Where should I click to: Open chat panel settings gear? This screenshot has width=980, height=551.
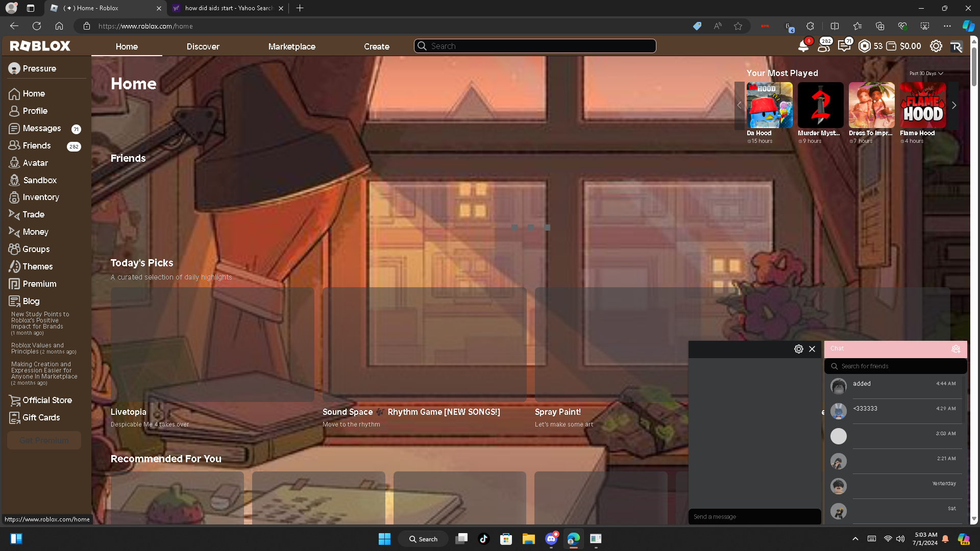pos(798,349)
